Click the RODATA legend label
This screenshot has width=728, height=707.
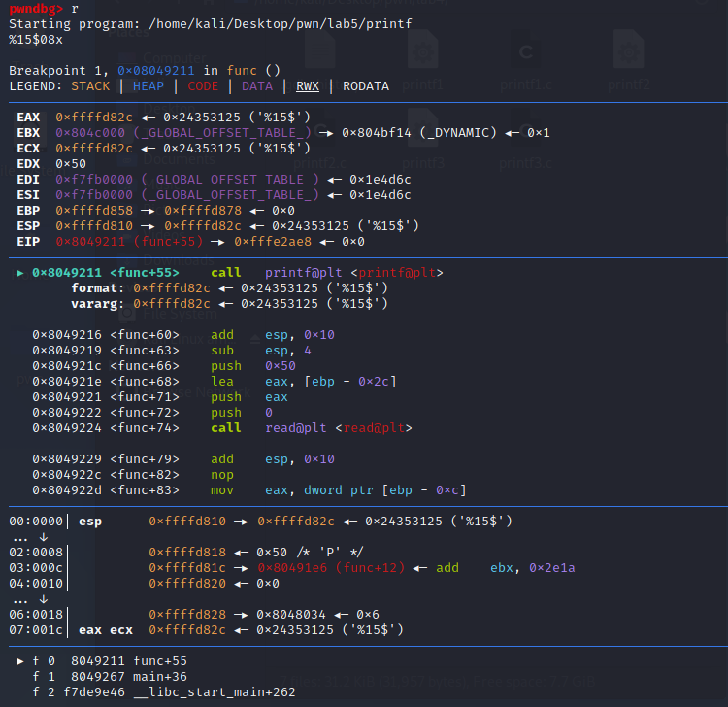click(366, 86)
